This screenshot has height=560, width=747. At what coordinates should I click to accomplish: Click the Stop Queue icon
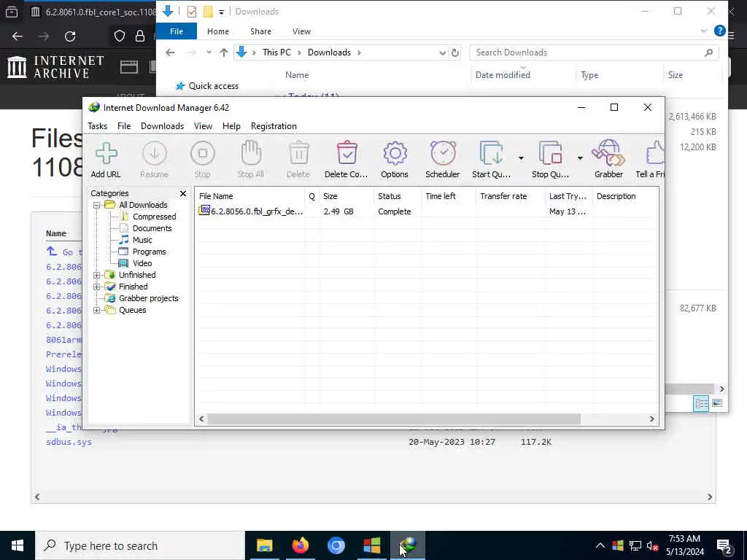(x=550, y=160)
